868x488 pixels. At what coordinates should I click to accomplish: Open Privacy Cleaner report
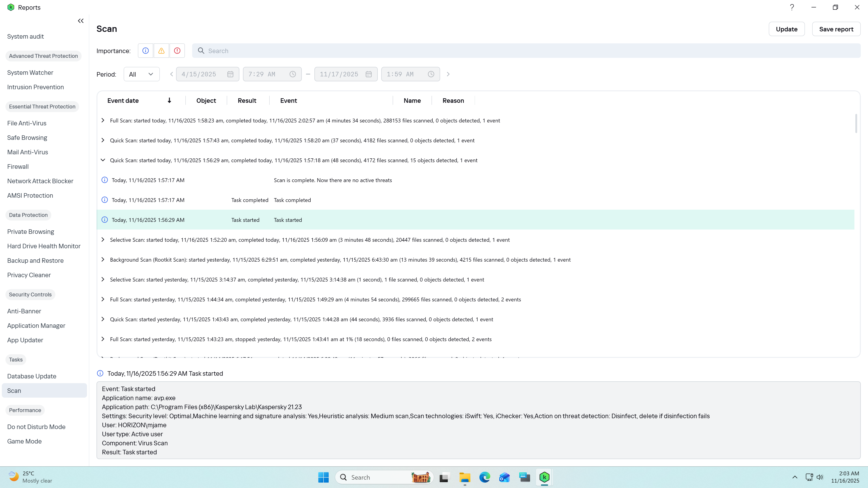point(29,275)
